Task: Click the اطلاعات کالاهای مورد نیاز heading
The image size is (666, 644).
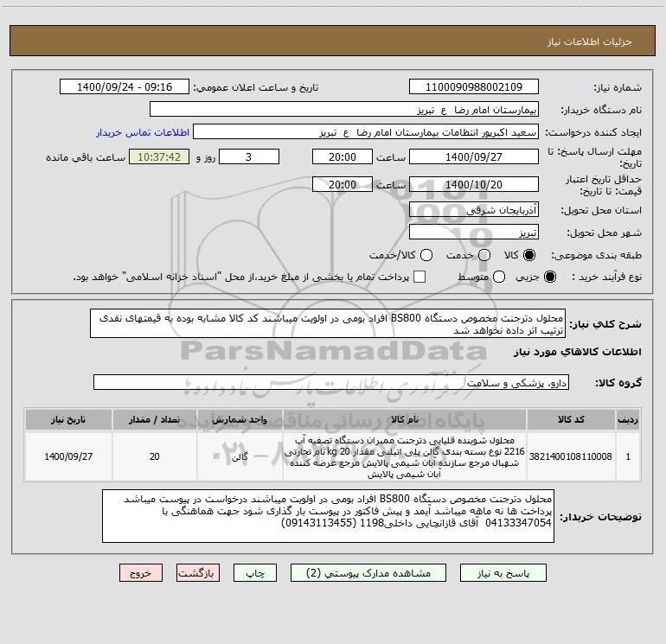Action: [578, 352]
